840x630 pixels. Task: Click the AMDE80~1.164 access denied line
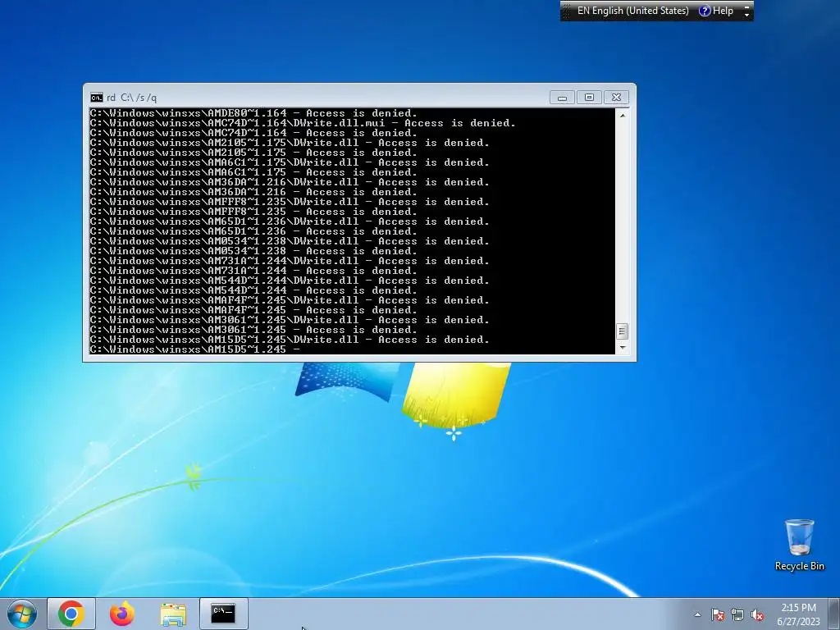253,113
